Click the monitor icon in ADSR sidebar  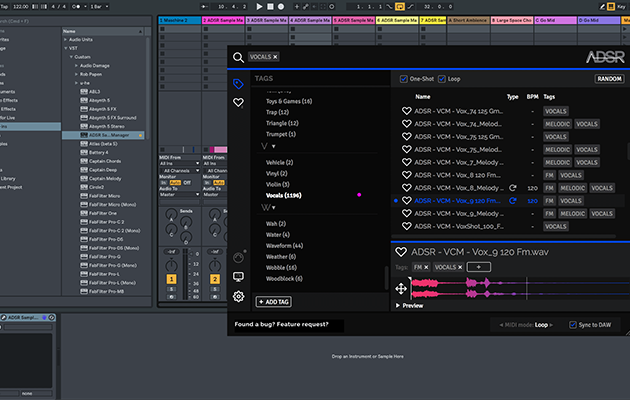click(238, 276)
